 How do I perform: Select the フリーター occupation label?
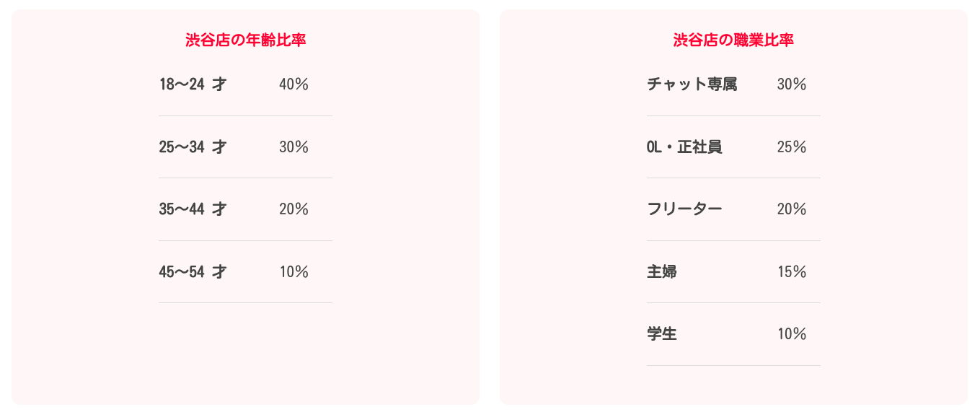pyautogui.click(x=684, y=209)
